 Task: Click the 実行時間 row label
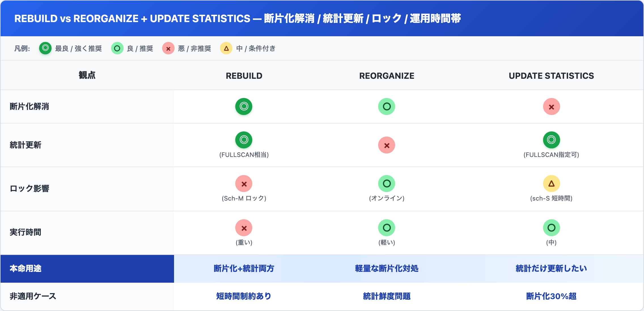point(26,232)
